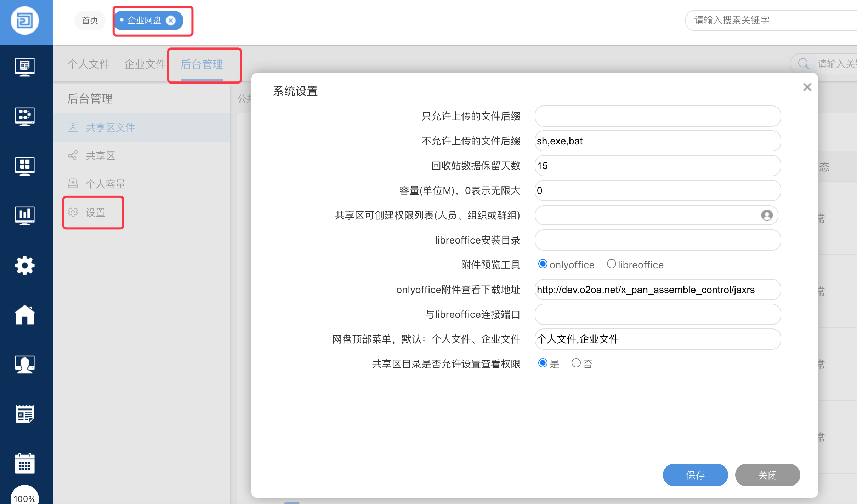This screenshot has width=857, height=504.
Task: Select the onlyoffice preview tool radio
Action: 543,264
